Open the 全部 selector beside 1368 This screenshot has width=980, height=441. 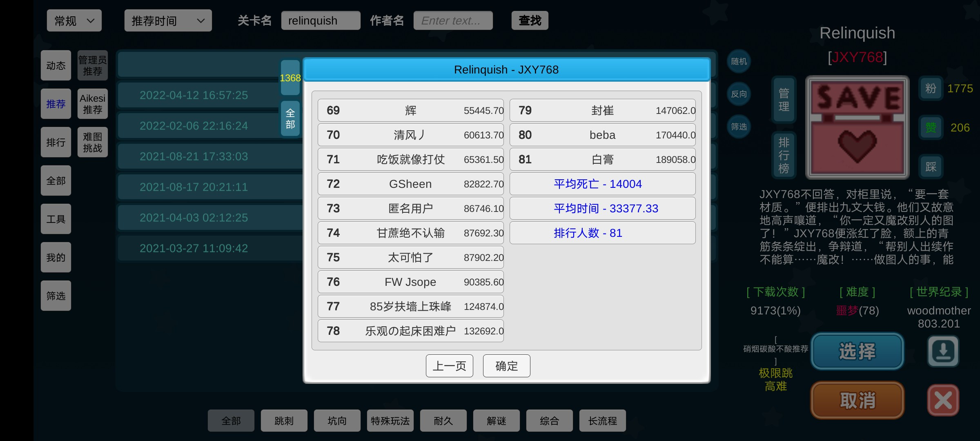(290, 118)
